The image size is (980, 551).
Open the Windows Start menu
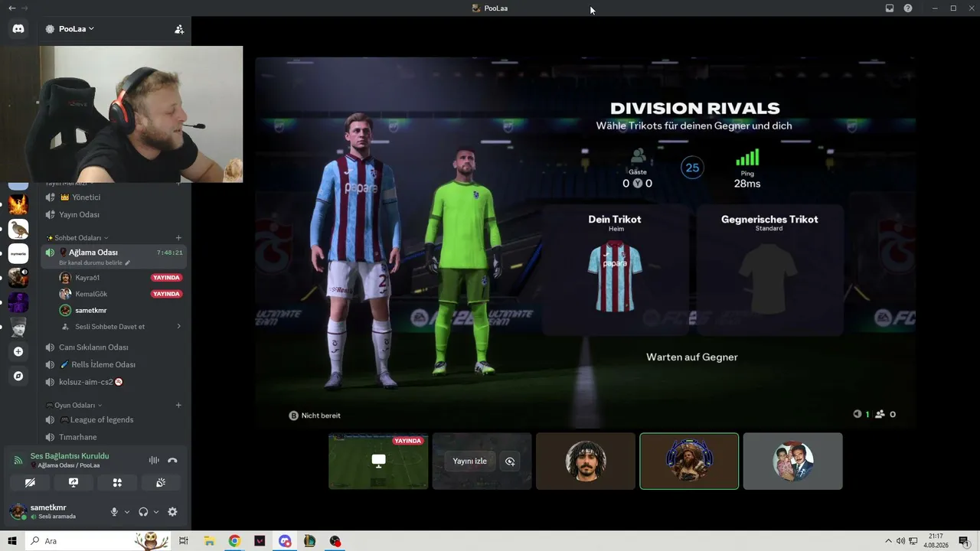pyautogui.click(x=12, y=541)
